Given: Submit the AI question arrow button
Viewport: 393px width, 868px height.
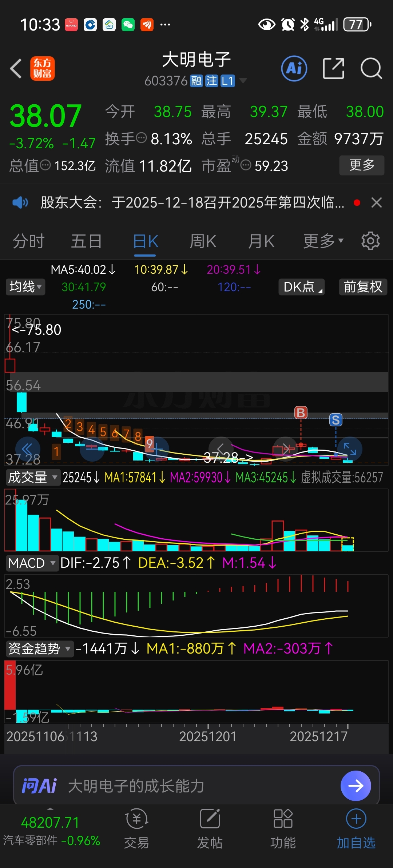Looking at the screenshot, I should click(356, 786).
